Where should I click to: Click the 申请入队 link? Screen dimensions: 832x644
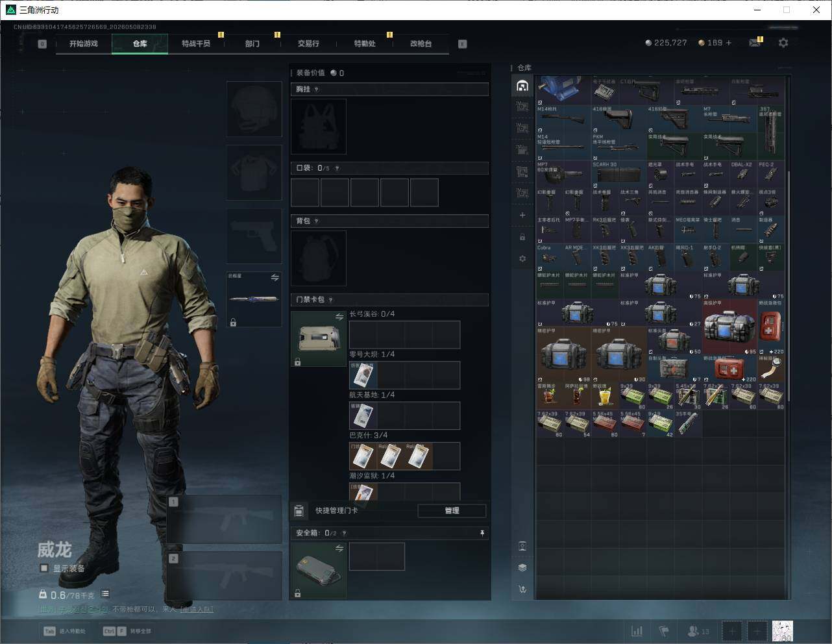[197, 610]
